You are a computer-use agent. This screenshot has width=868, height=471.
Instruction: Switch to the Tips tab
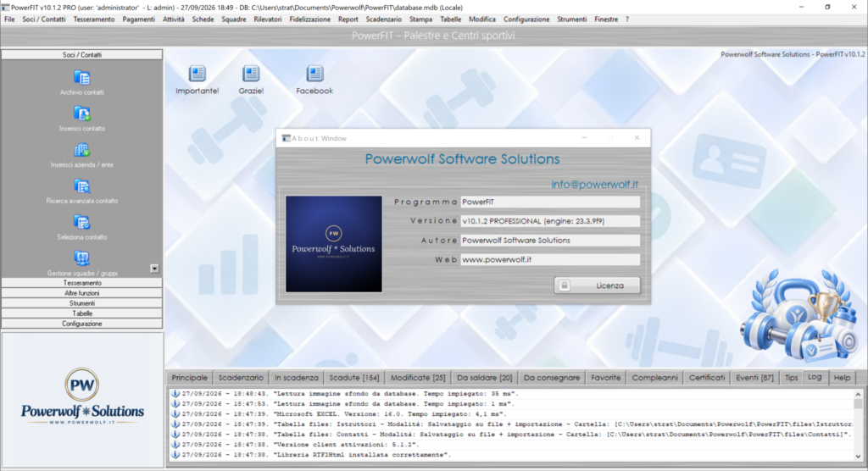[791, 378]
